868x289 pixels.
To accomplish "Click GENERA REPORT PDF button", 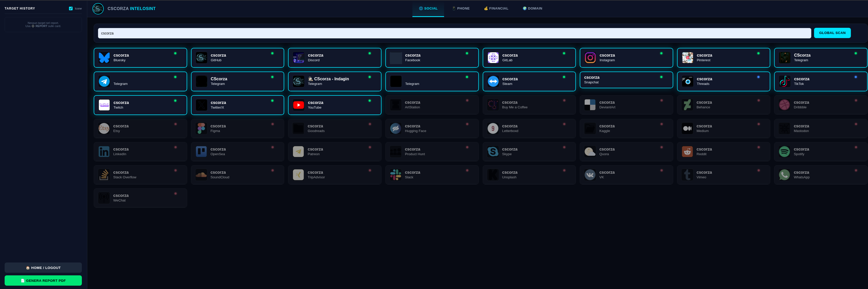I will pyautogui.click(x=43, y=280).
